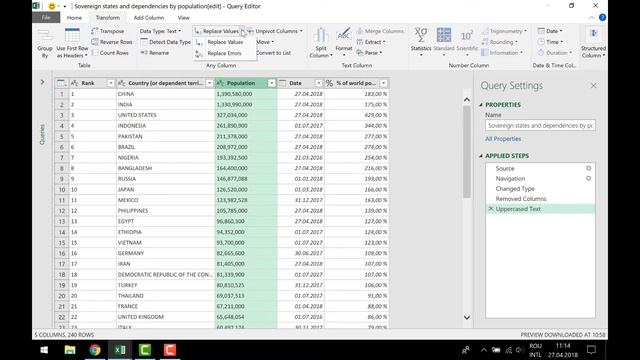The height and width of the screenshot is (360, 640).
Task: Click the query Name input field
Action: (540, 126)
